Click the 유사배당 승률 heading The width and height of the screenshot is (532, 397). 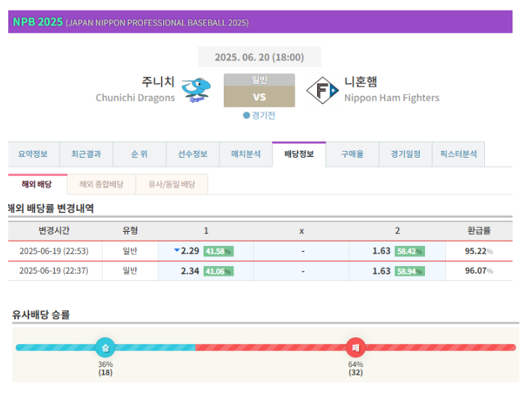41,315
